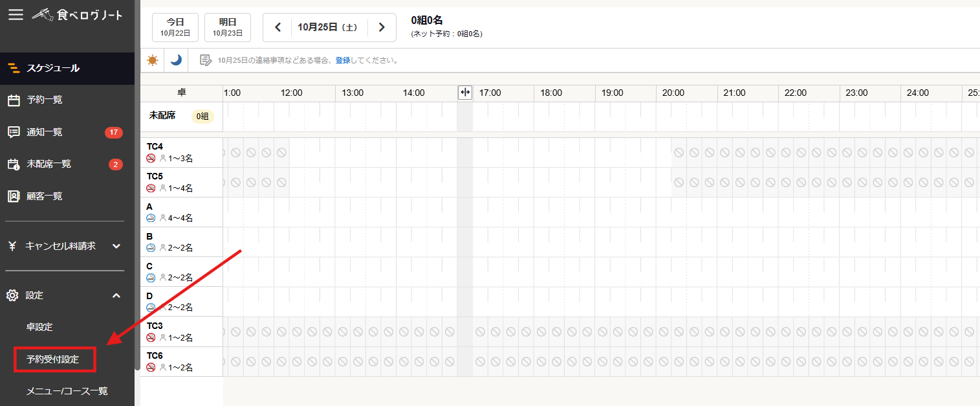Click the 17 badge on 通知一覧
Screen dimensions: 980x406
[x=114, y=133]
